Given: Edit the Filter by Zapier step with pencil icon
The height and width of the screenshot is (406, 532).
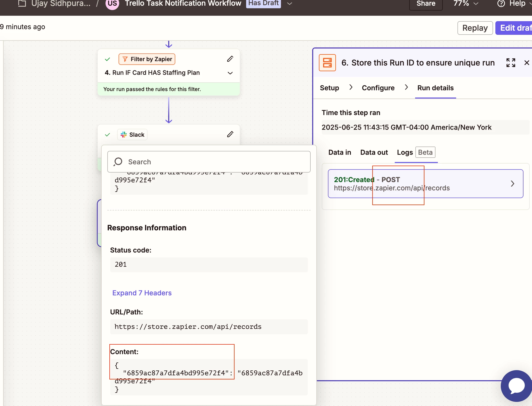Looking at the screenshot, I should 230,59.
